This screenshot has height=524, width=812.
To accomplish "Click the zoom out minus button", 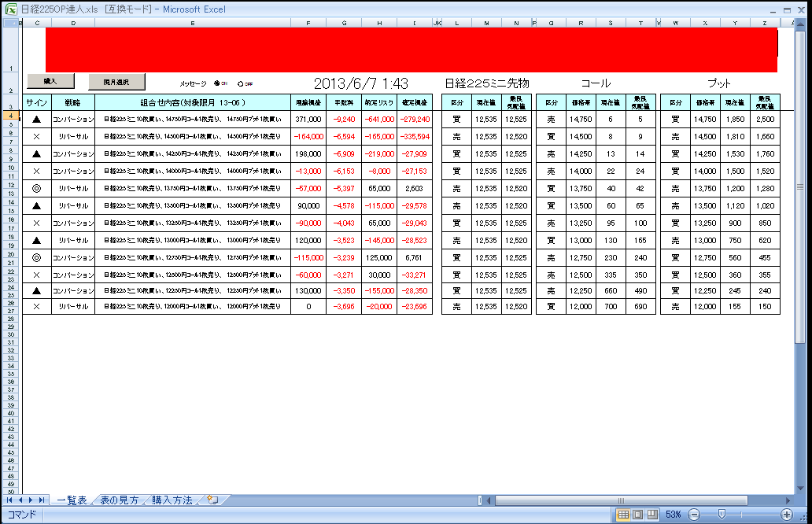I will [x=695, y=514].
